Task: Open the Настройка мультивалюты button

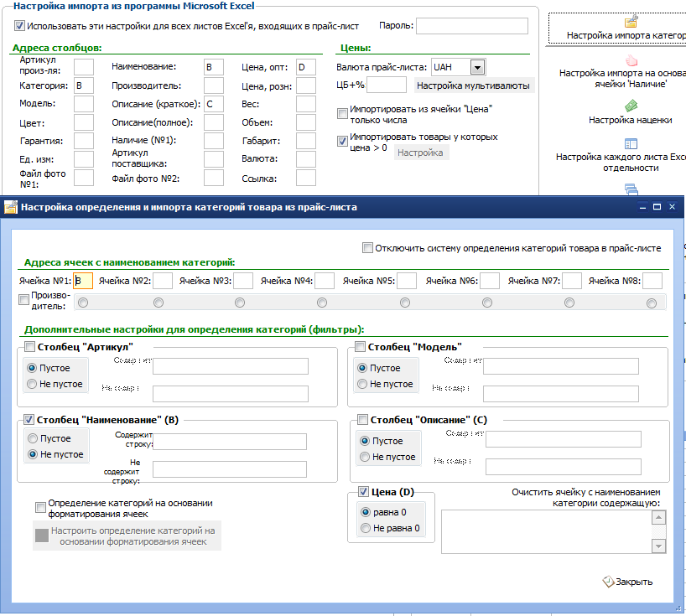Action: (x=473, y=85)
